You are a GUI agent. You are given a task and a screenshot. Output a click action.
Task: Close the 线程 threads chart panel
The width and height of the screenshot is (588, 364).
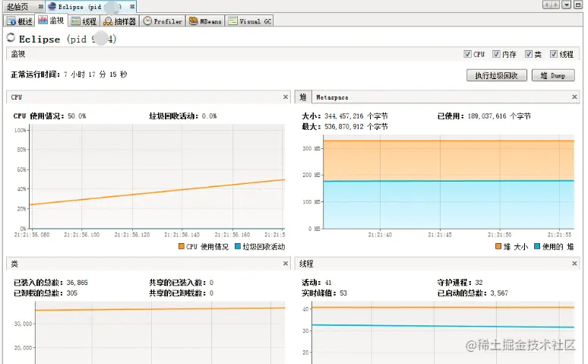[574, 264]
